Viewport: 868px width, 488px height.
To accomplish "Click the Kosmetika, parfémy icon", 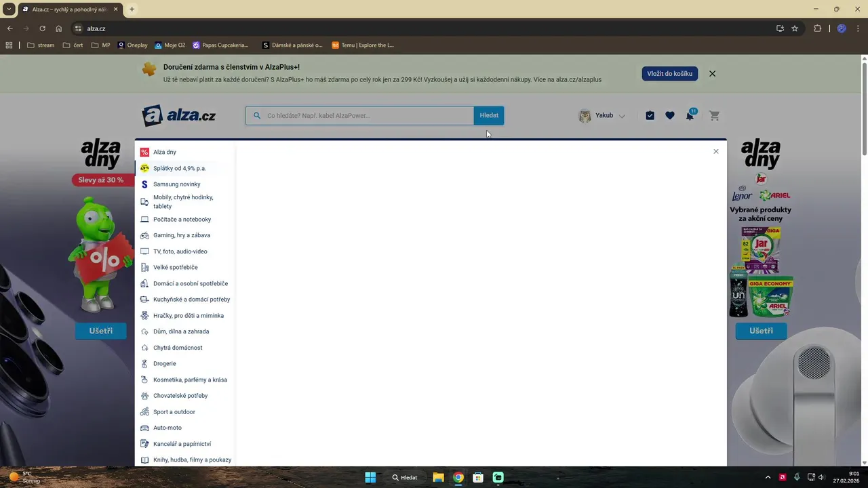I will tap(144, 380).
